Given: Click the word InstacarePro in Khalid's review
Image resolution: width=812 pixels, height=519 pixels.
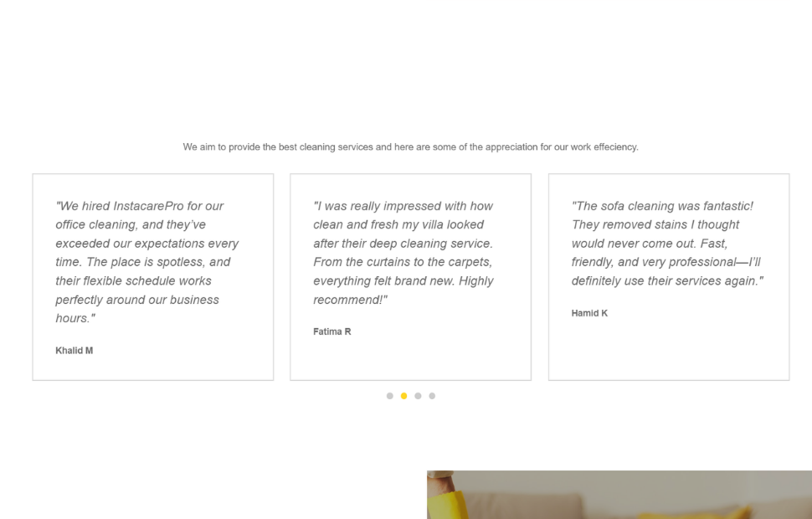Looking at the screenshot, I should pos(148,206).
